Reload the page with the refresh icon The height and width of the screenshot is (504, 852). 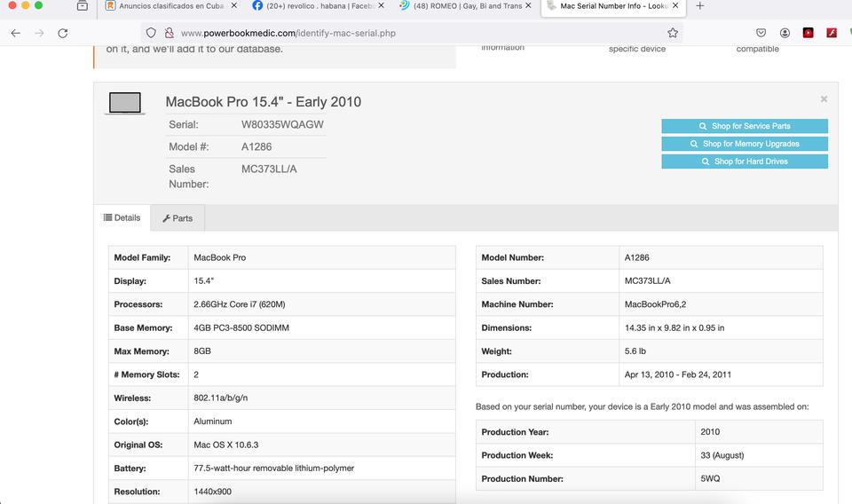(x=62, y=33)
